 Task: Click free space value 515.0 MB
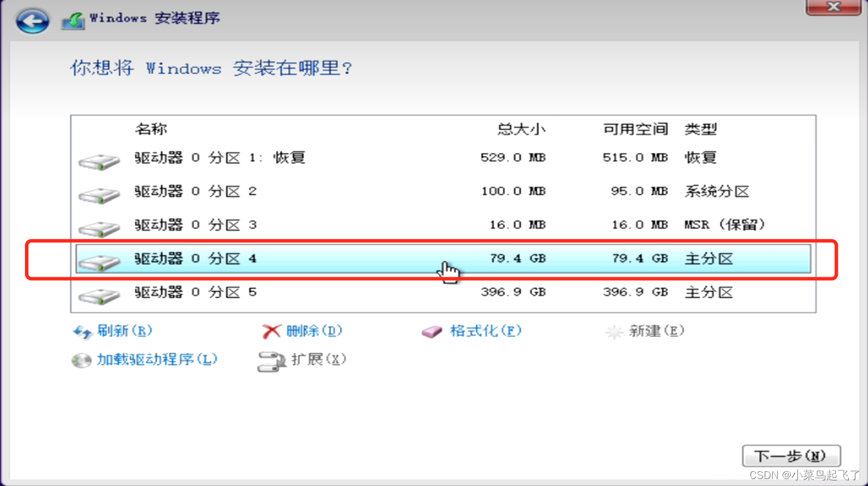635,158
